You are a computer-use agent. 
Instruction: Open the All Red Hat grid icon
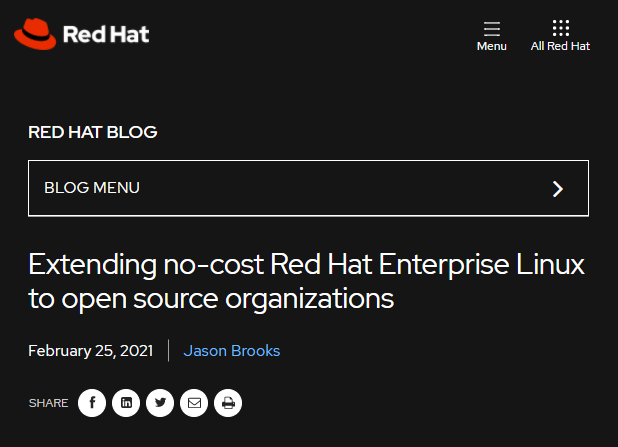560,28
